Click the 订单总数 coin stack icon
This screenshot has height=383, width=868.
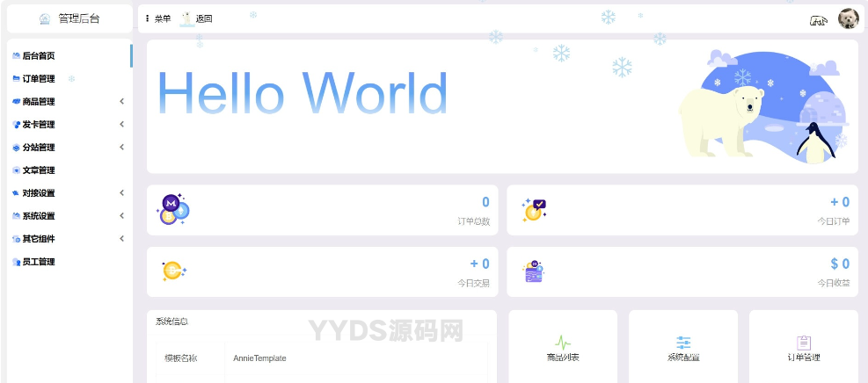(173, 209)
